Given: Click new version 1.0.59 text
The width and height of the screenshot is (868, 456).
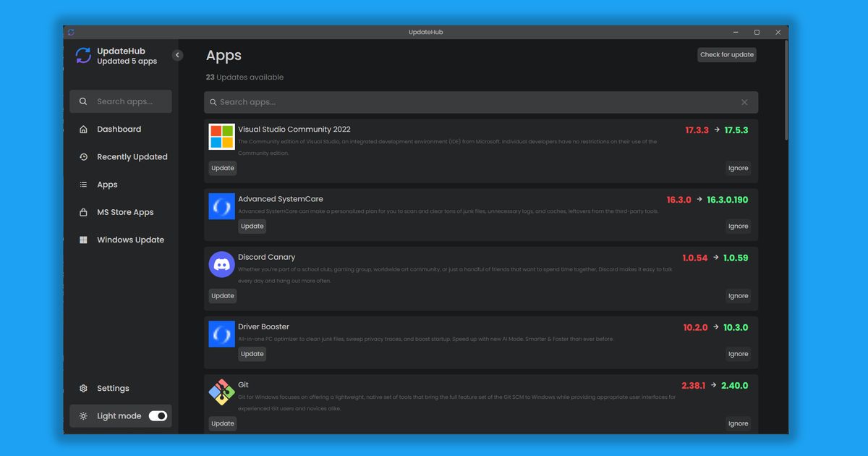Looking at the screenshot, I should [736, 258].
